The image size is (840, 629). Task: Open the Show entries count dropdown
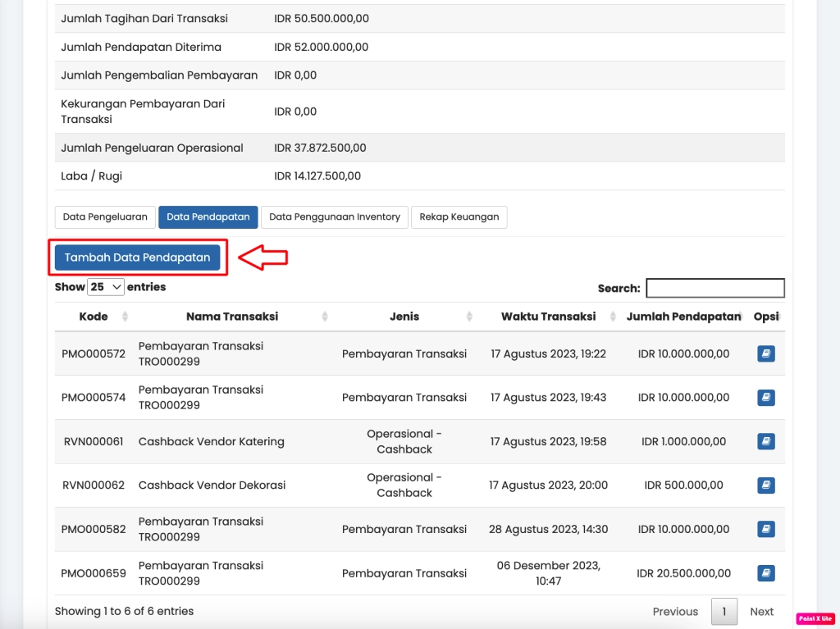coord(106,287)
